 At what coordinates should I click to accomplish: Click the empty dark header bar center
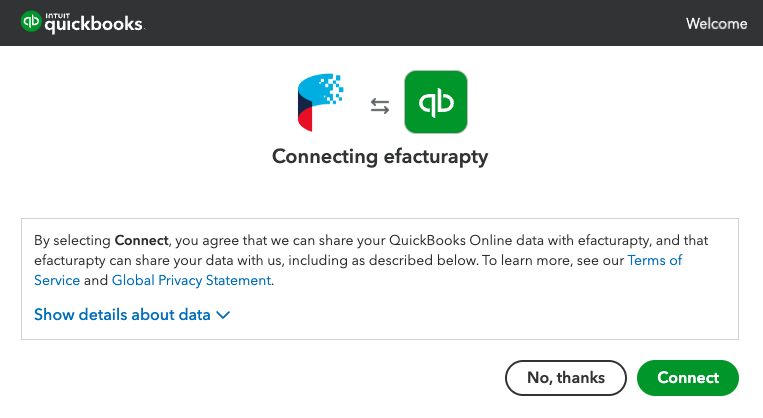pyautogui.click(x=400, y=23)
